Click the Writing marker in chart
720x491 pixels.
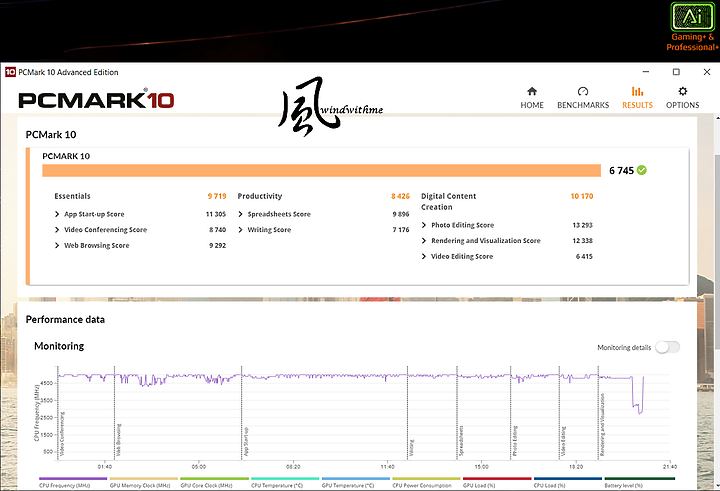[411, 448]
